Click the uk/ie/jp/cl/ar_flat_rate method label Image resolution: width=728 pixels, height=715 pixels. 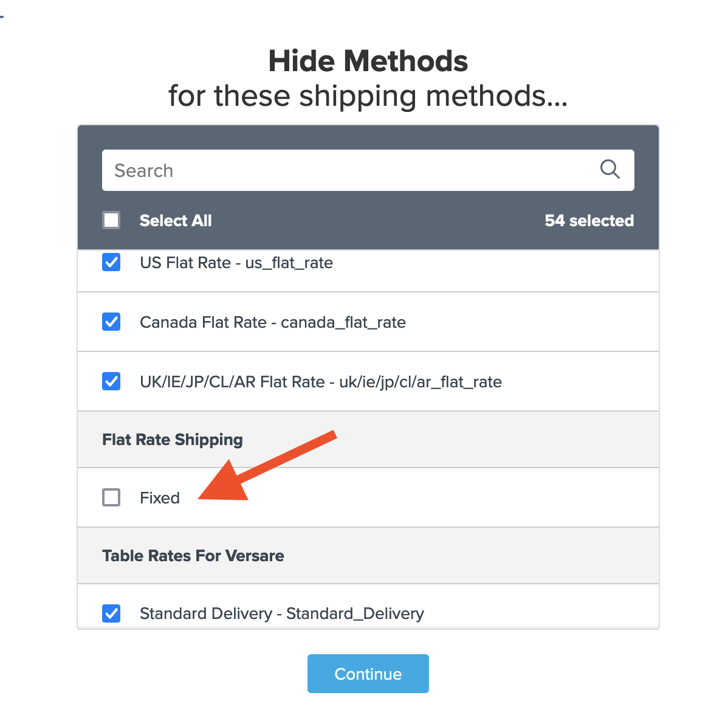[321, 382]
